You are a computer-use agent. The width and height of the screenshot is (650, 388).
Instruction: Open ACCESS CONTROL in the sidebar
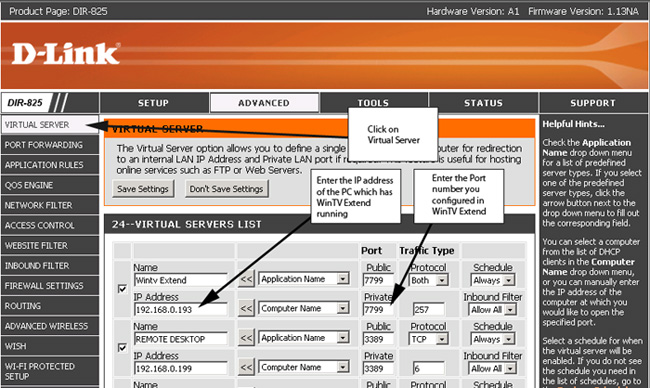coord(50,226)
